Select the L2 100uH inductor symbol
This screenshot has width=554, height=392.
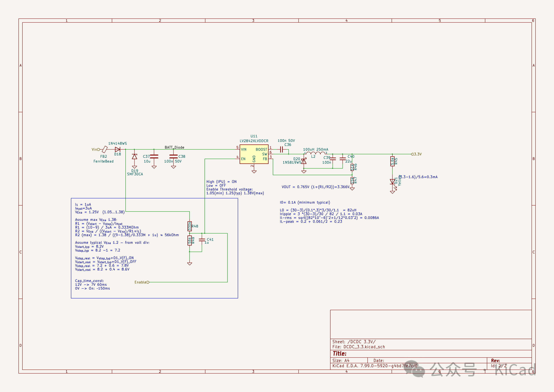[x=315, y=153]
